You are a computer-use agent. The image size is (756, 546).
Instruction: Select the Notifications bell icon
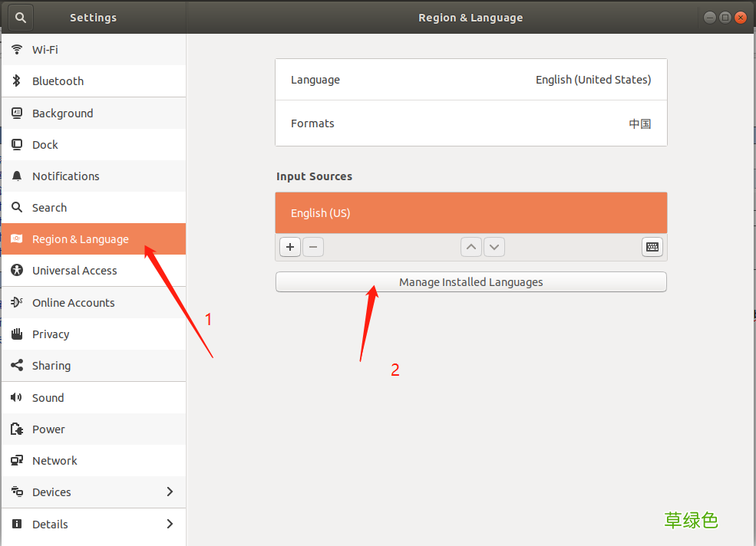pyautogui.click(x=17, y=176)
